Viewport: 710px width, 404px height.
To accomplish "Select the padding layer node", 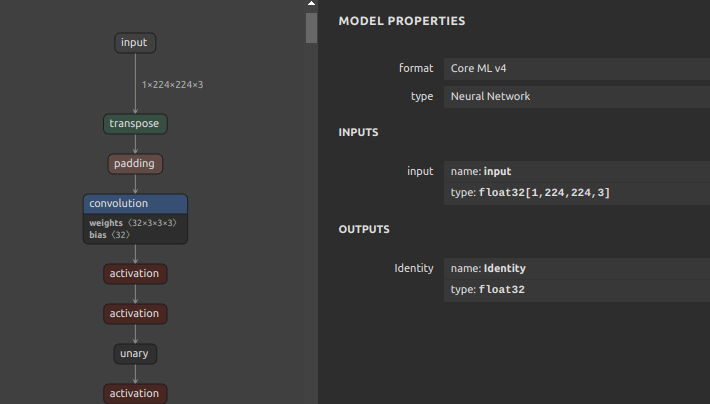I will (x=135, y=163).
